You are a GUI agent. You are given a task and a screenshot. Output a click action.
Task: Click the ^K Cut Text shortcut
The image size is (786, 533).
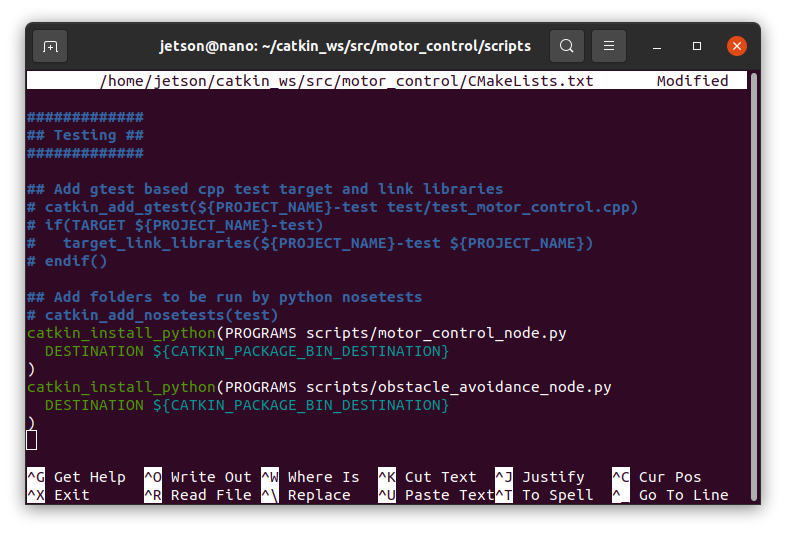(427, 477)
